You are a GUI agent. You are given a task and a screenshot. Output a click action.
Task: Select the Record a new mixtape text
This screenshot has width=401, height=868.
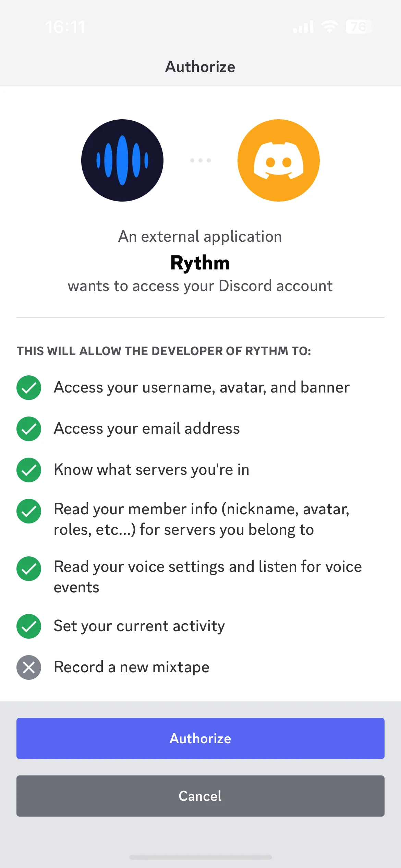pyautogui.click(x=132, y=667)
